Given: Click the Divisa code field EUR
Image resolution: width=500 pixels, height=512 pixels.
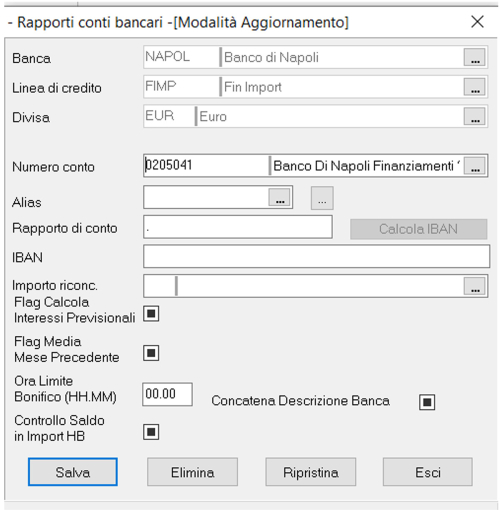Looking at the screenshot, I should point(169,116).
